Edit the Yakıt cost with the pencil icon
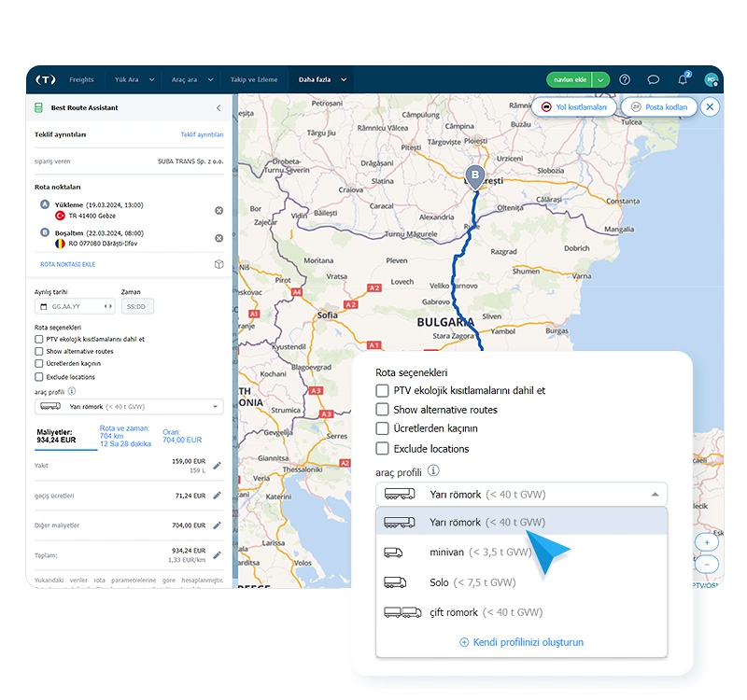Viewport: 747px width, 700px height. [x=218, y=465]
